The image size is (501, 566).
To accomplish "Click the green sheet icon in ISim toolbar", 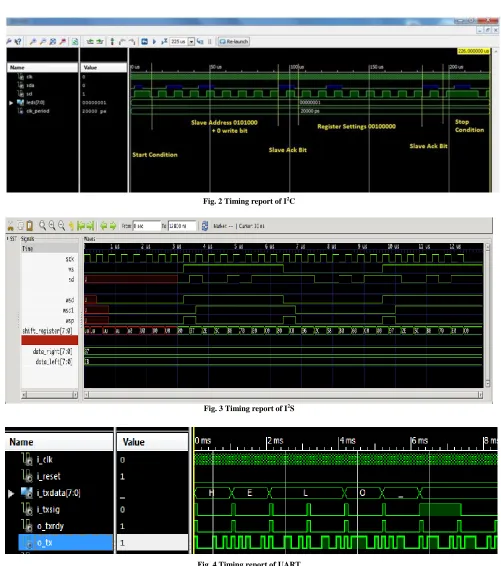I will (x=75, y=42).
